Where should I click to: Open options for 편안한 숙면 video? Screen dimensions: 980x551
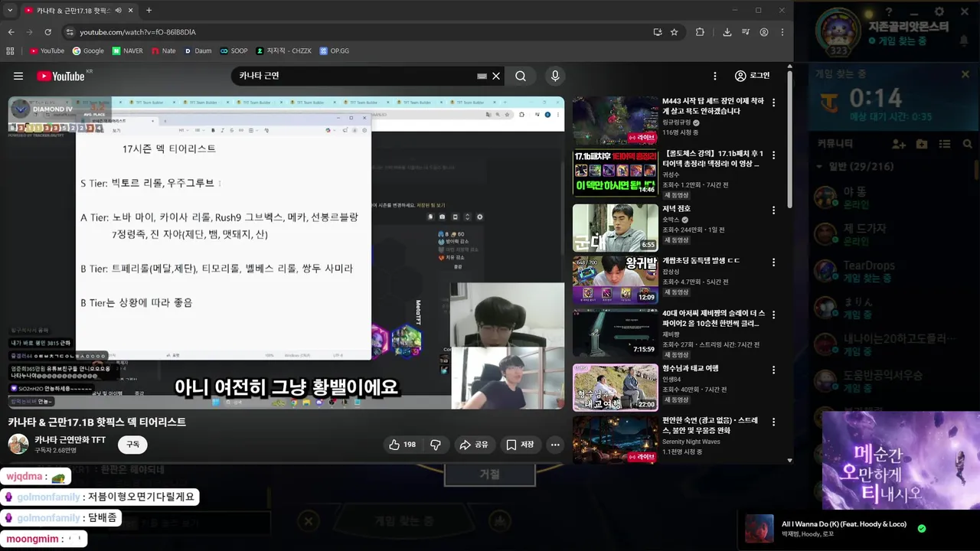click(773, 422)
